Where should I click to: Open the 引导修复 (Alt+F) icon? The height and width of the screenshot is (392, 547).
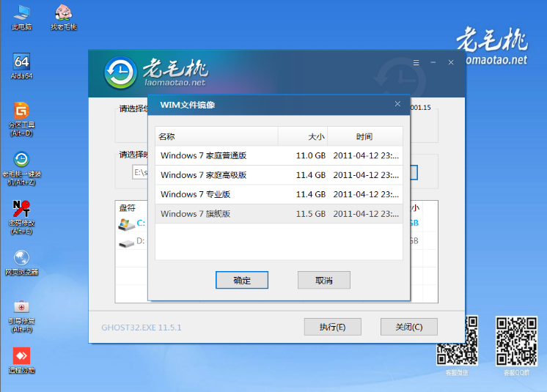click(21, 316)
